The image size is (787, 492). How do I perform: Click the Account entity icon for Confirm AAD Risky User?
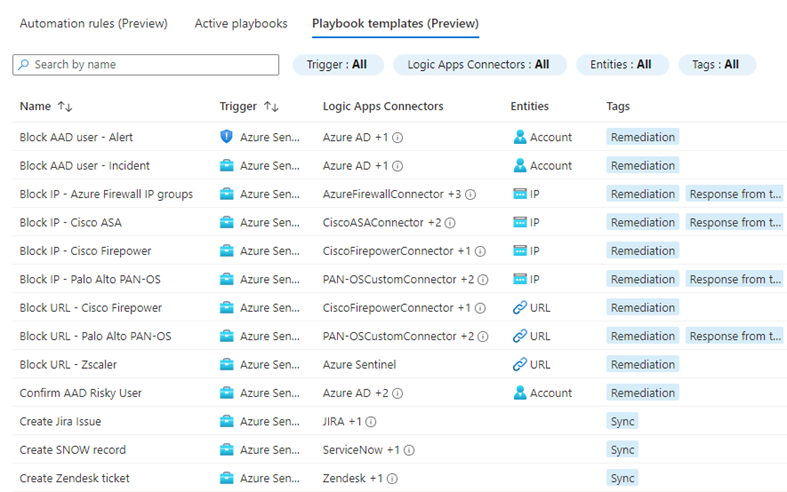[x=519, y=393]
